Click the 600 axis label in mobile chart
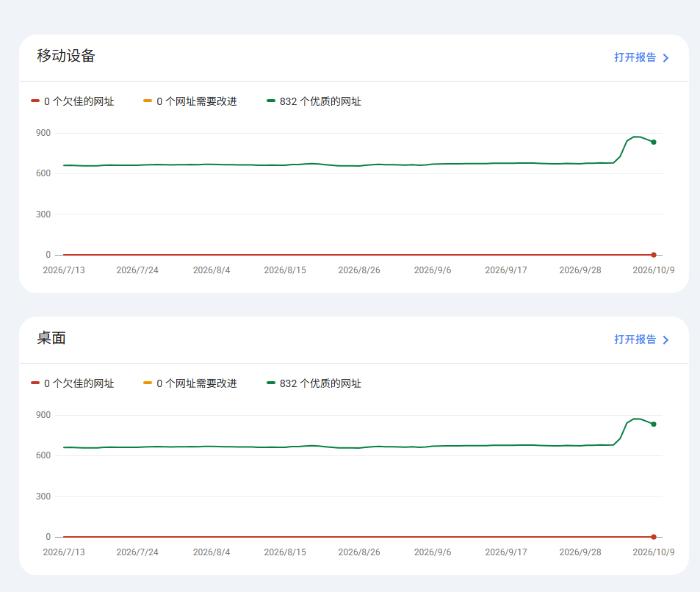700x592 pixels. pyautogui.click(x=43, y=173)
